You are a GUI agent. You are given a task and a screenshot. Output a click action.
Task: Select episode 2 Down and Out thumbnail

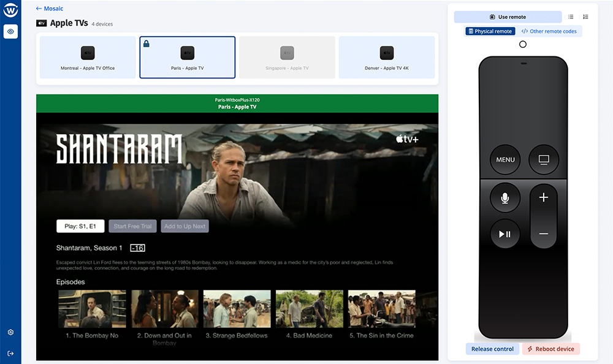(x=164, y=309)
